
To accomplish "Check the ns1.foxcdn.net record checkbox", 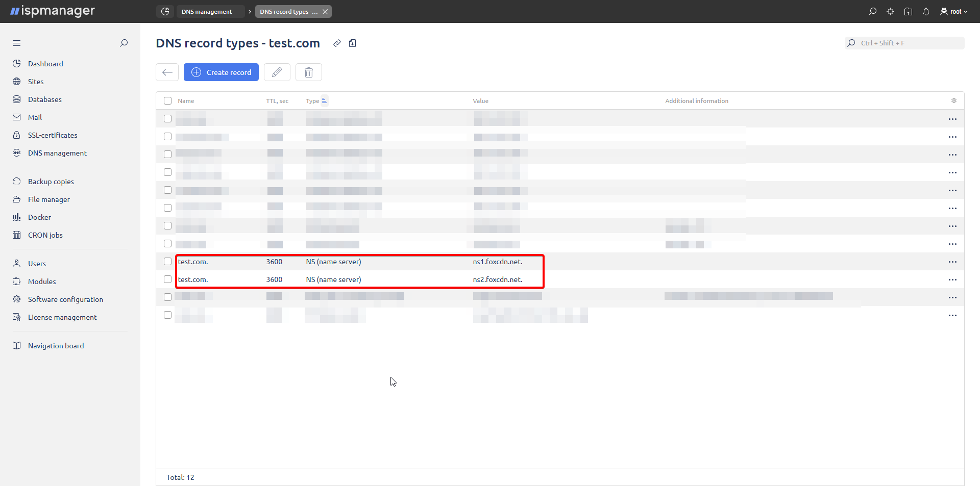I will (167, 262).
